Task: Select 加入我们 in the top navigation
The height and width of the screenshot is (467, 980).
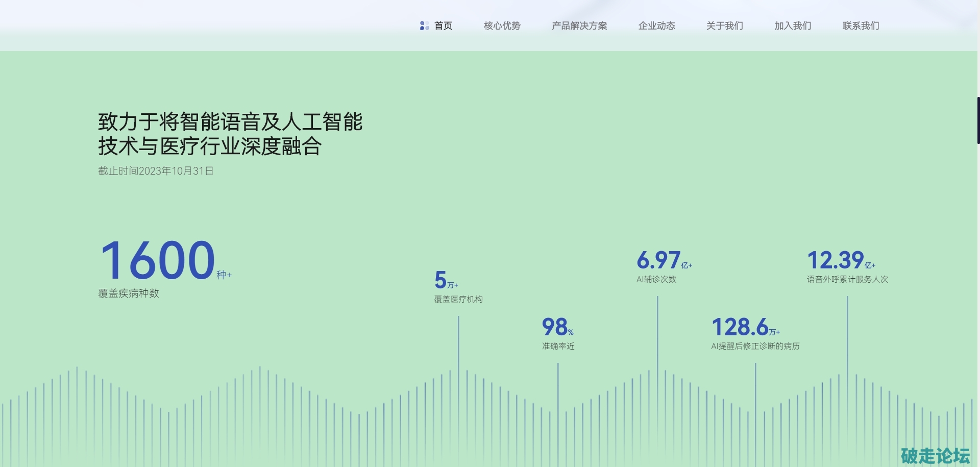Action: 792,26
